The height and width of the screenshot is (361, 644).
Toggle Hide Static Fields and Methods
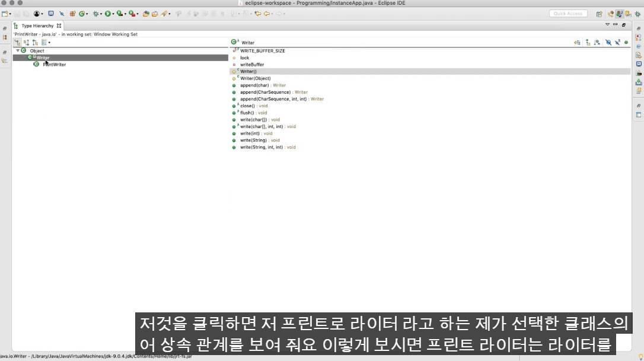point(617,42)
